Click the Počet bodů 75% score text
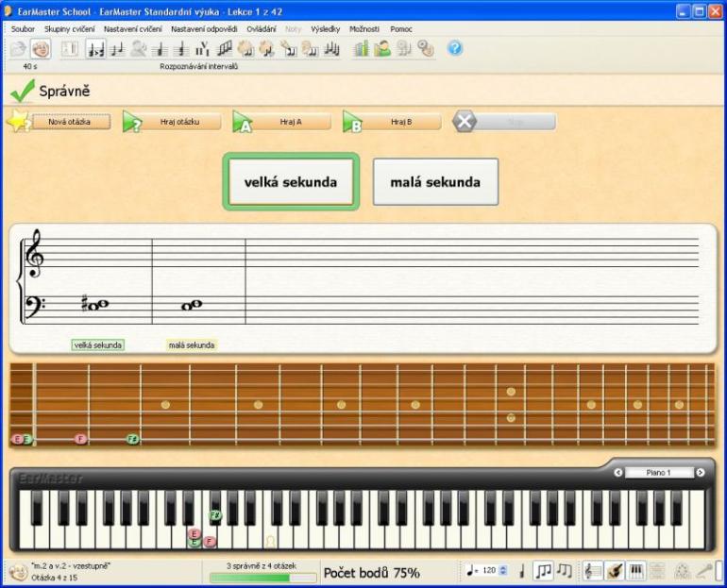 click(372, 573)
